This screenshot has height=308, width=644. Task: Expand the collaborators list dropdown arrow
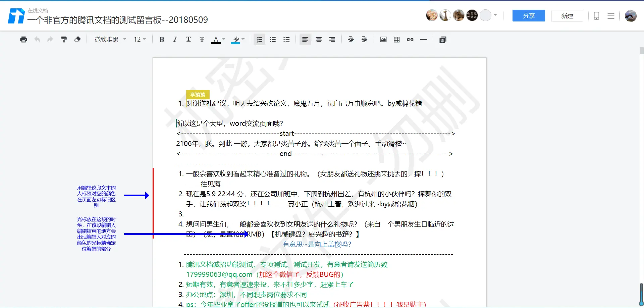pos(495,15)
